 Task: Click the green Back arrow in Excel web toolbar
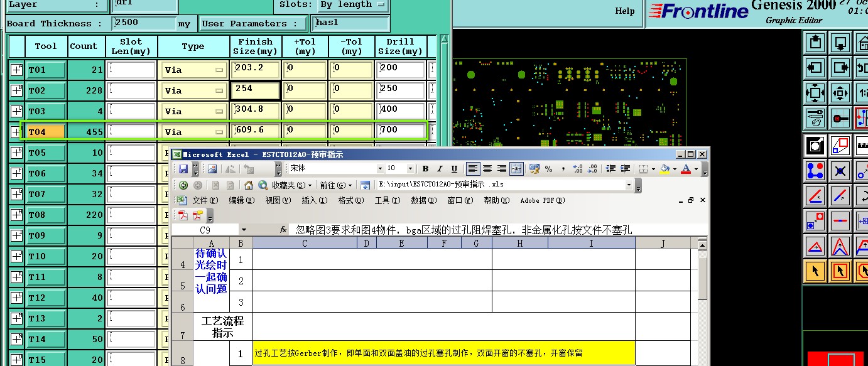(x=183, y=185)
